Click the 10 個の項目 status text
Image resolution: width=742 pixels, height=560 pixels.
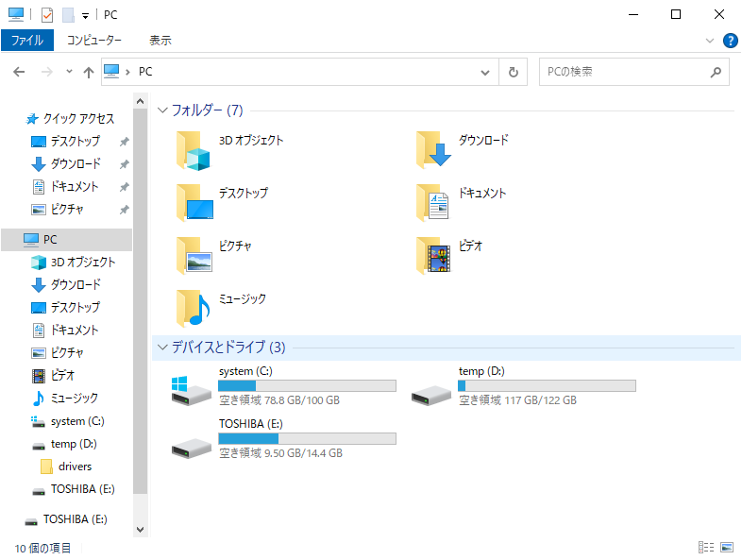[42, 548]
